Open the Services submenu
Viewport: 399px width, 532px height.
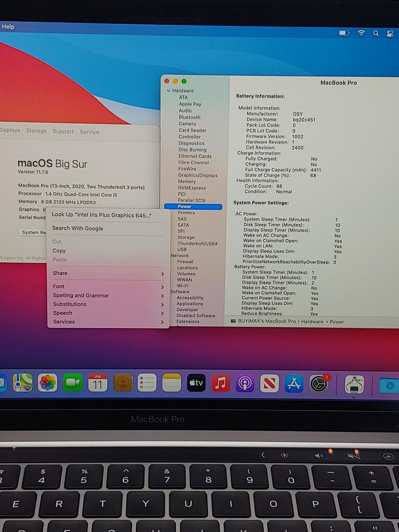108,322
